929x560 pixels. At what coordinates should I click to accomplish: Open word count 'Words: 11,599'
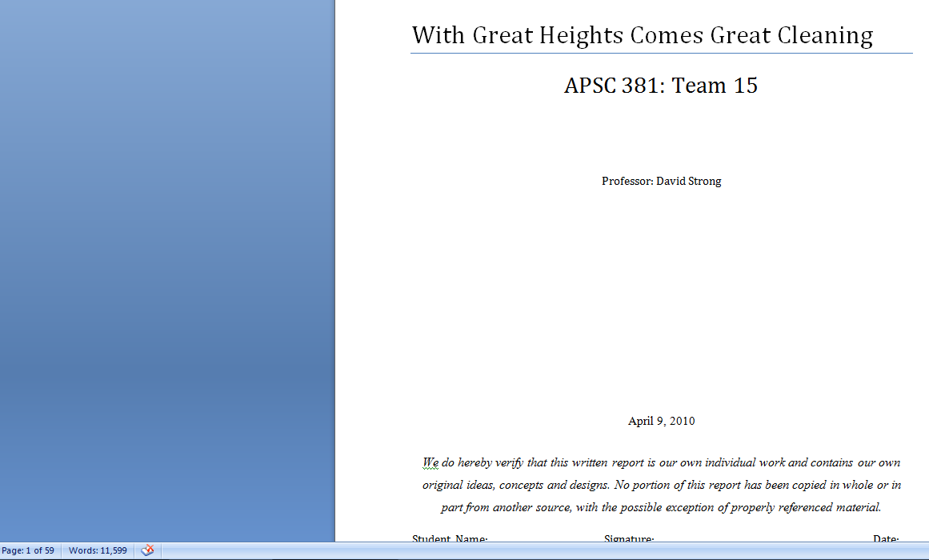click(98, 550)
